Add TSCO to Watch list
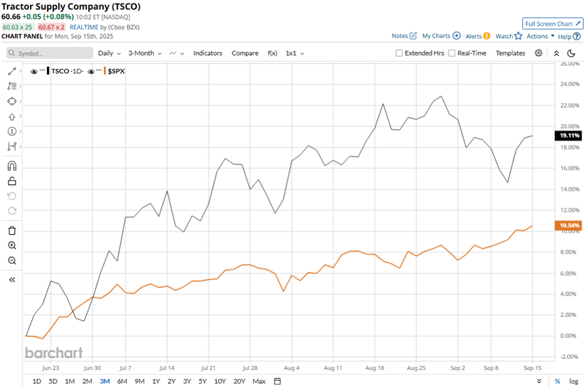588x392 pixels. pyautogui.click(x=509, y=36)
